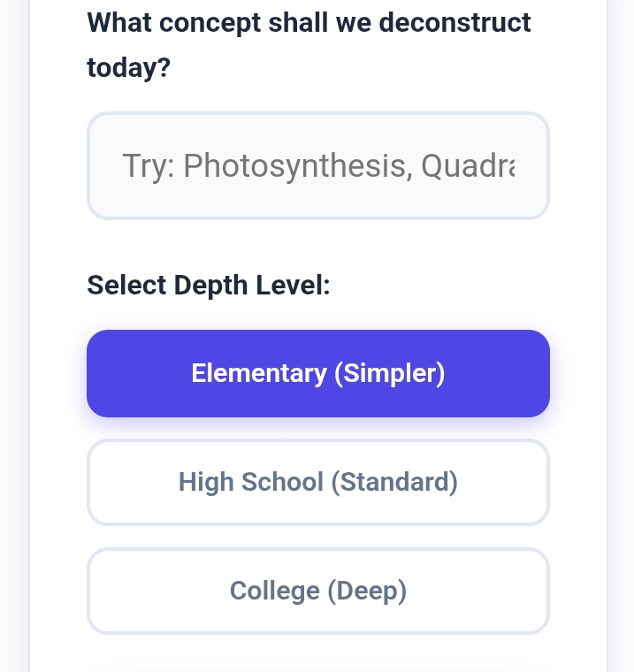Set explanation depth to Standard

[318, 482]
